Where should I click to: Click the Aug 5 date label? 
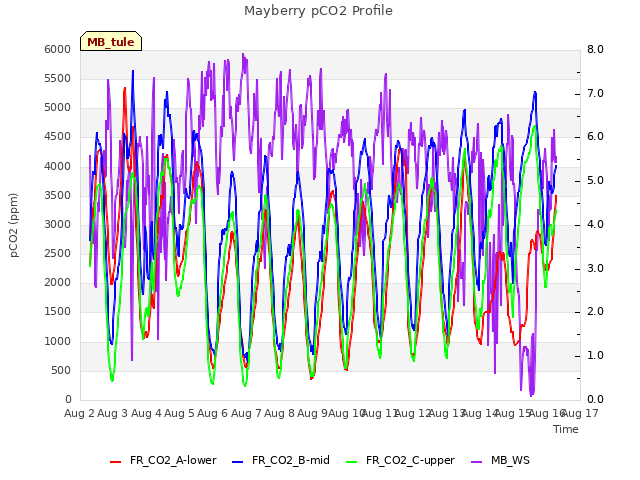(179, 413)
